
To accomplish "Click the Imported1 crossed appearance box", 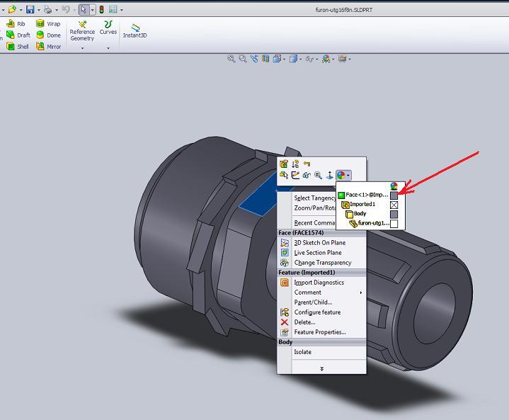I will (394, 205).
